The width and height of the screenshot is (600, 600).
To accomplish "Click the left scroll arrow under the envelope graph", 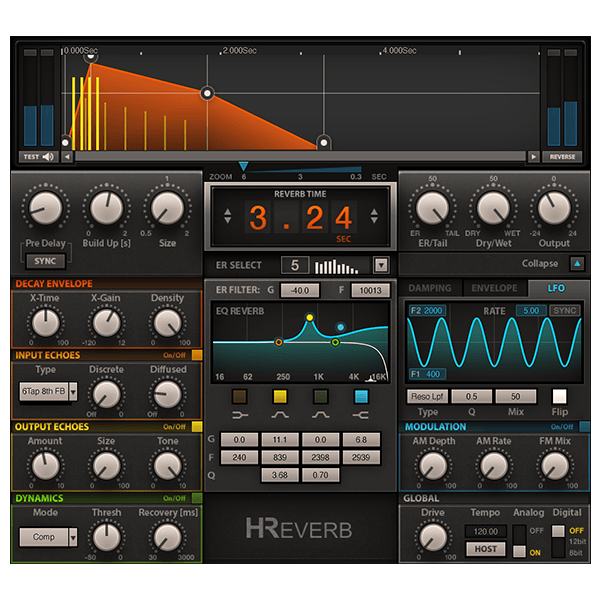I will (x=67, y=157).
